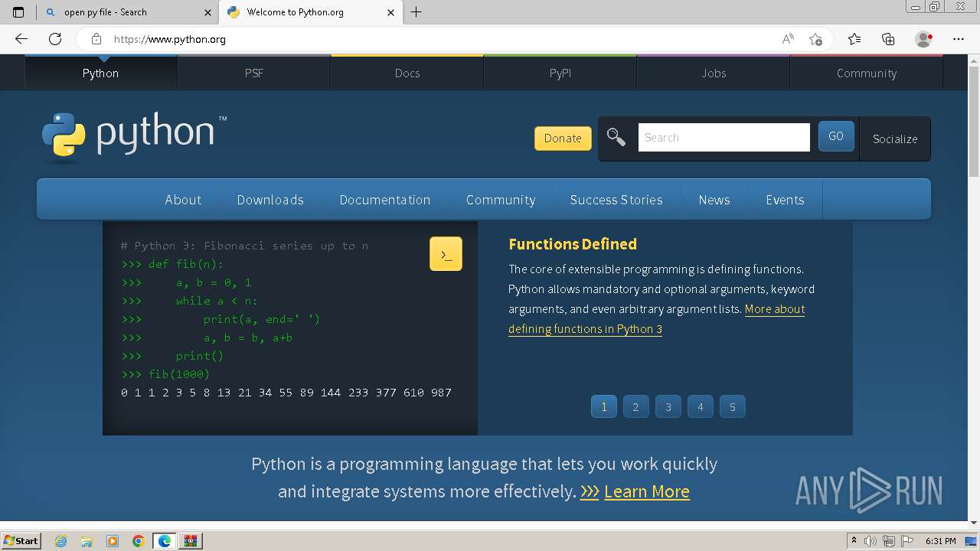Go back to the previous page
This screenshot has height=551, width=980.
point(21,39)
